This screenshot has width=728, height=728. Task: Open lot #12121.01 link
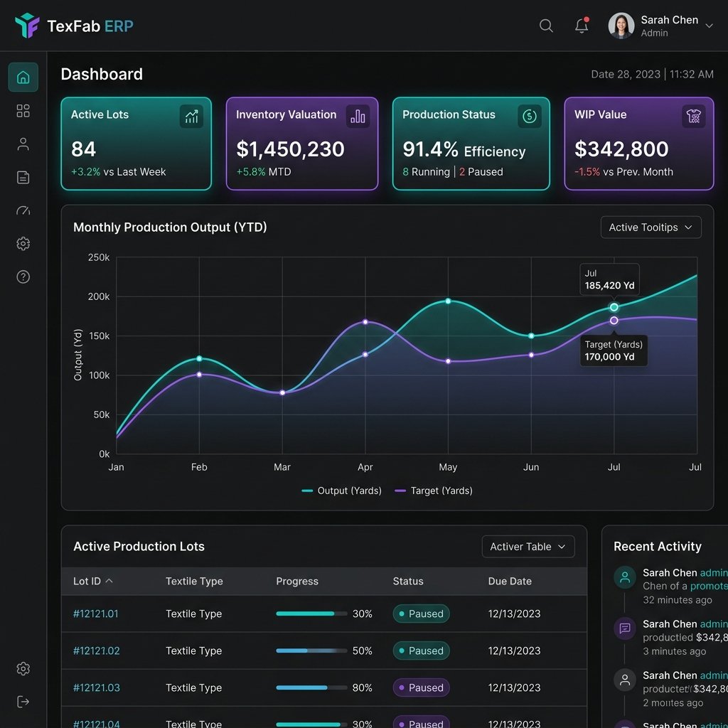tap(96, 614)
